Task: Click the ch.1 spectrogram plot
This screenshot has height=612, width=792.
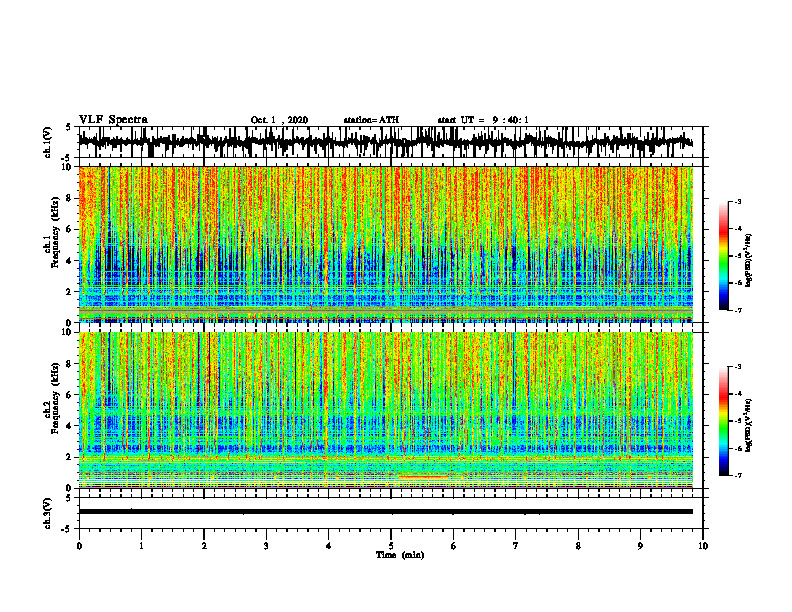Action: 386,244
